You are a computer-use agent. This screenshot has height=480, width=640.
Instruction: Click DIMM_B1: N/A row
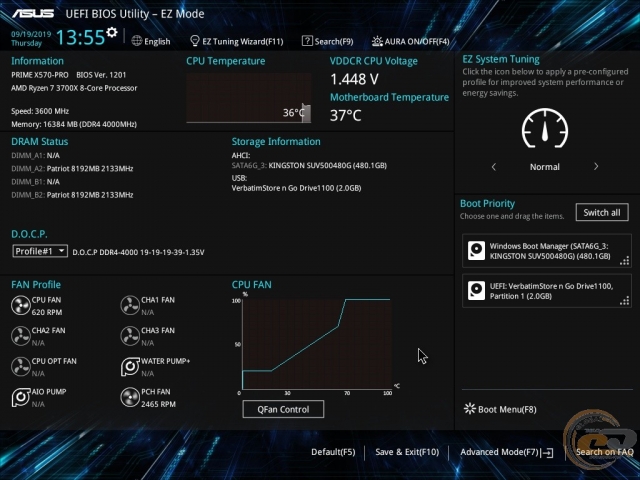point(36,182)
